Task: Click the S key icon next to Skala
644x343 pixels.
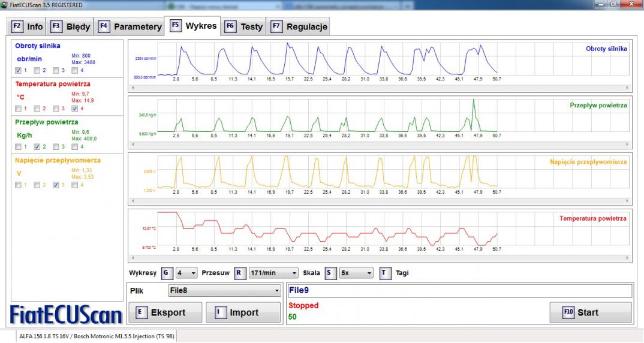Action: click(x=330, y=273)
